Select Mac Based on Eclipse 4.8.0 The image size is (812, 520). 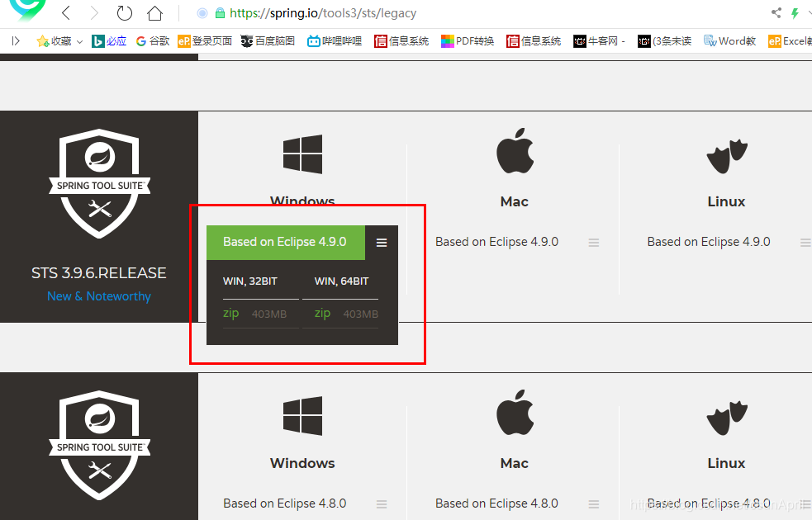(x=496, y=503)
